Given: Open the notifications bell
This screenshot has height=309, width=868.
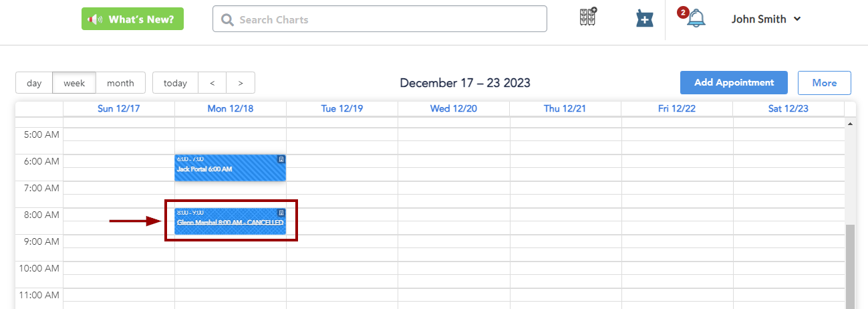Looking at the screenshot, I should point(696,18).
